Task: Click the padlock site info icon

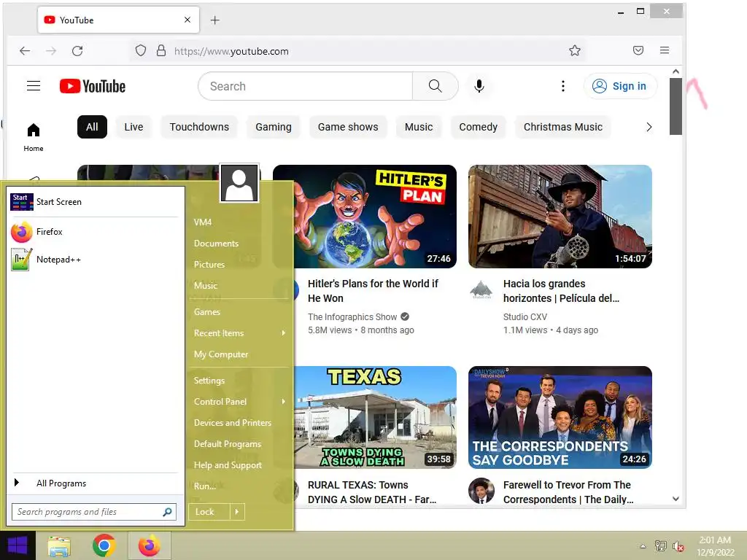Action: (161, 50)
